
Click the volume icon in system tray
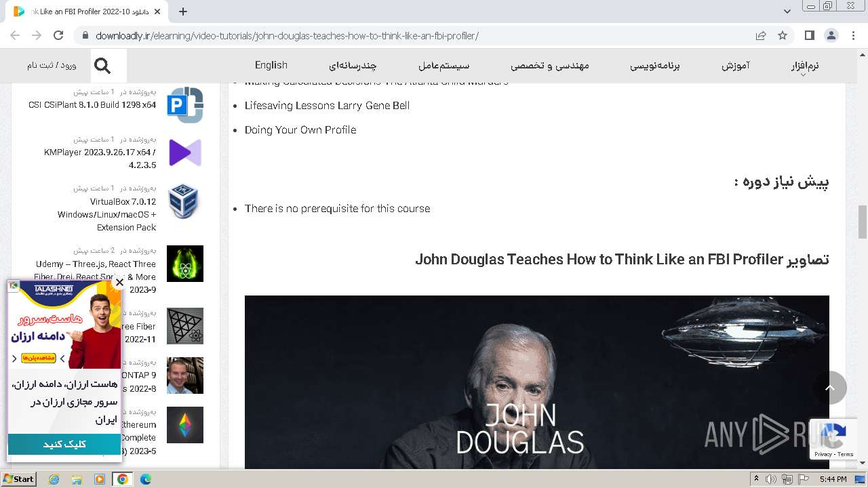point(770,479)
